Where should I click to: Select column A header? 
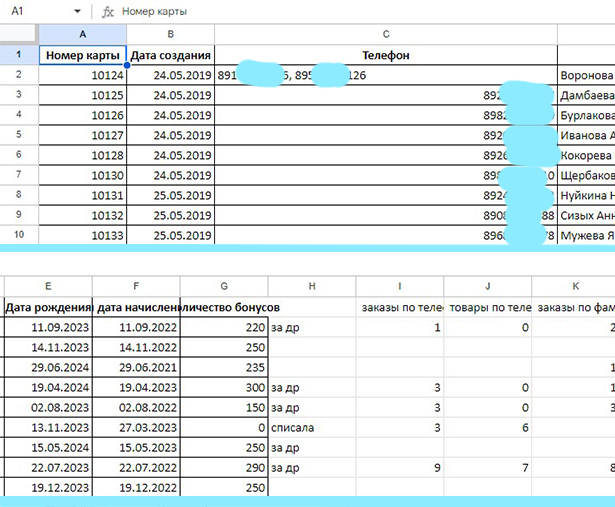click(x=82, y=34)
